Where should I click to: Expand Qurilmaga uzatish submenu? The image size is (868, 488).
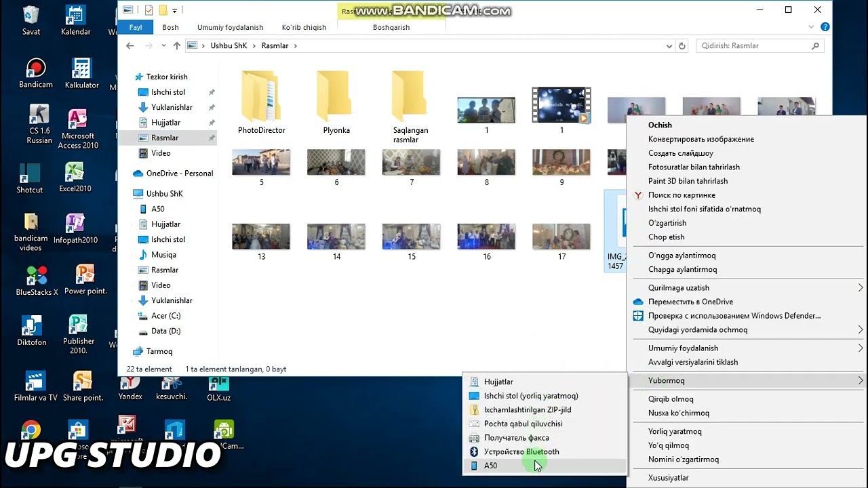click(x=861, y=287)
